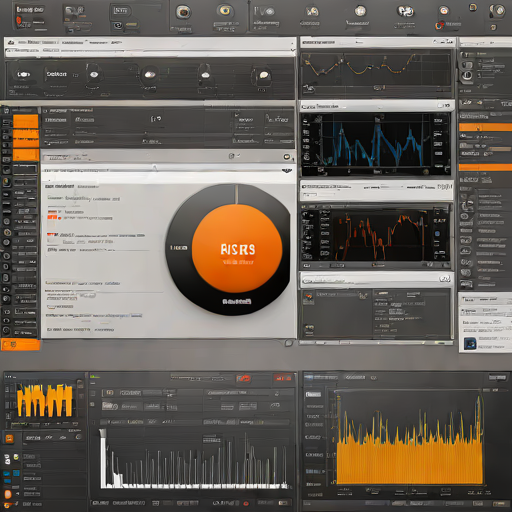This screenshot has height=512, width=512.
Task: Toggle the last glowing knob in the knob row
Action: click(x=263, y=75)
